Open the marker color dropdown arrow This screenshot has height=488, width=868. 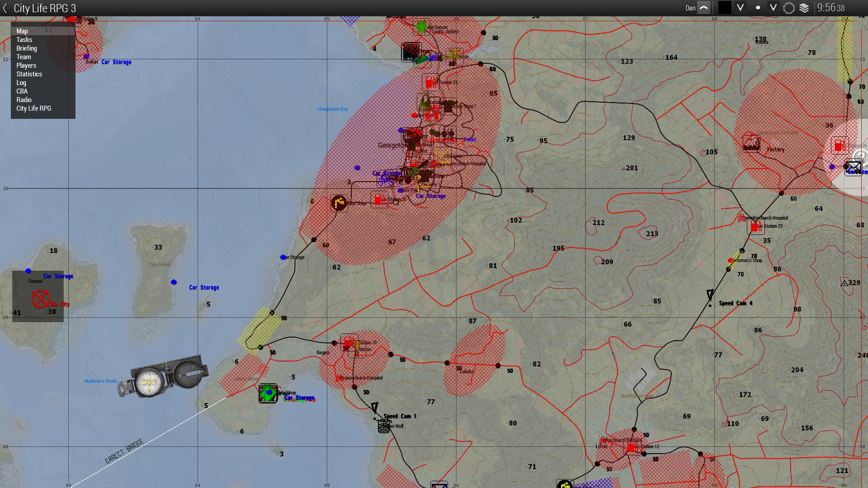pyautogui.click(x=740, y=8)
